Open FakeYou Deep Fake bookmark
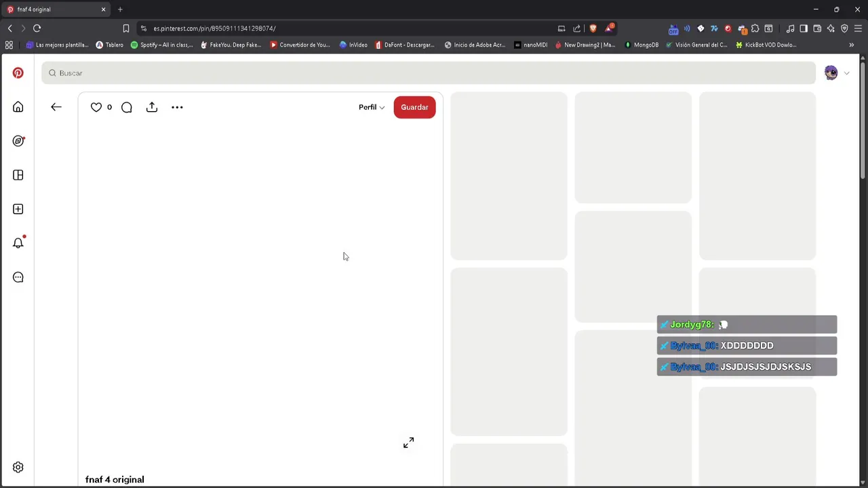Screen dimensions: 868x488 (231, 45)
